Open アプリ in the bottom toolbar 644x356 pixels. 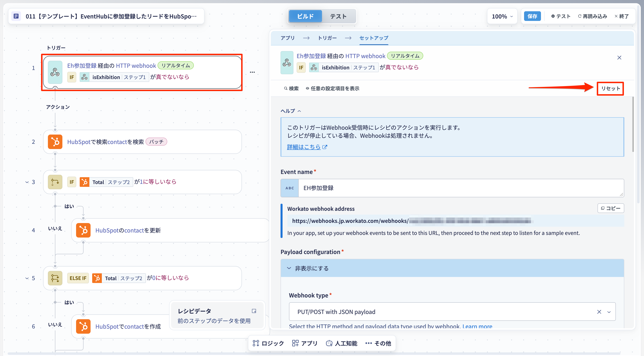tap(305, 343)
